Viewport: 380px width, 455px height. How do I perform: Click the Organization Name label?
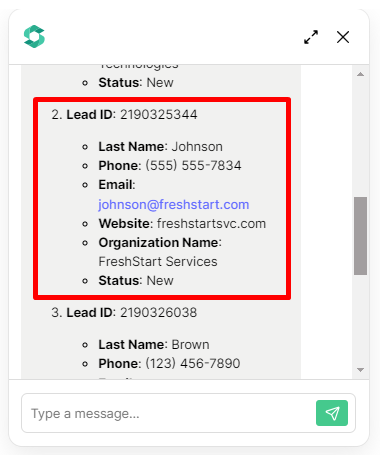(160, 243)
